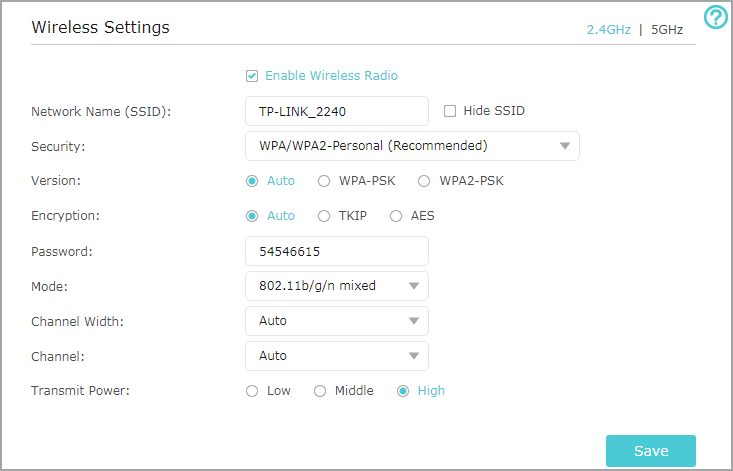Choose Auto for Encryption
The height and width of the screenshot is (471, 733).
[x=252, y=215]
